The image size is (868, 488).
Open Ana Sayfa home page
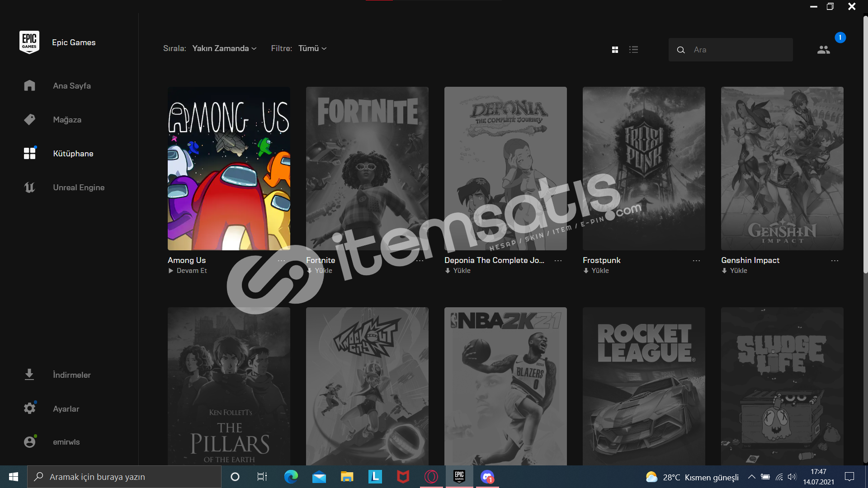coord(71,86)
